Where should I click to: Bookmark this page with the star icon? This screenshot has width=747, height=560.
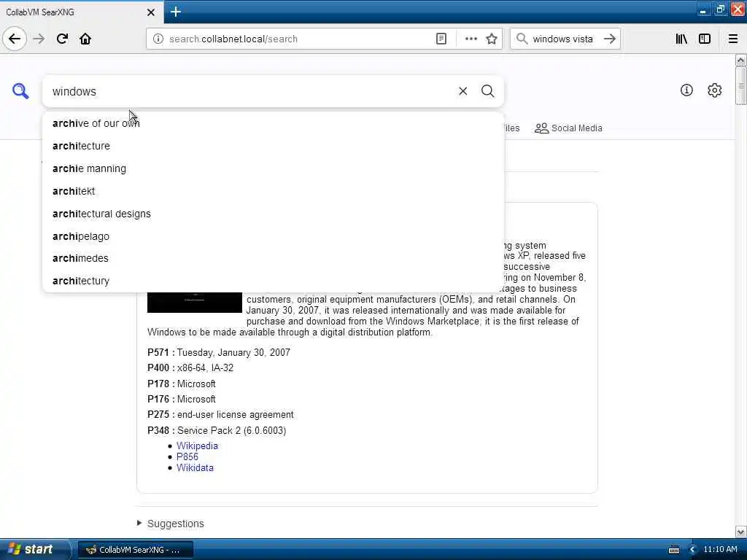click(492, 39)
